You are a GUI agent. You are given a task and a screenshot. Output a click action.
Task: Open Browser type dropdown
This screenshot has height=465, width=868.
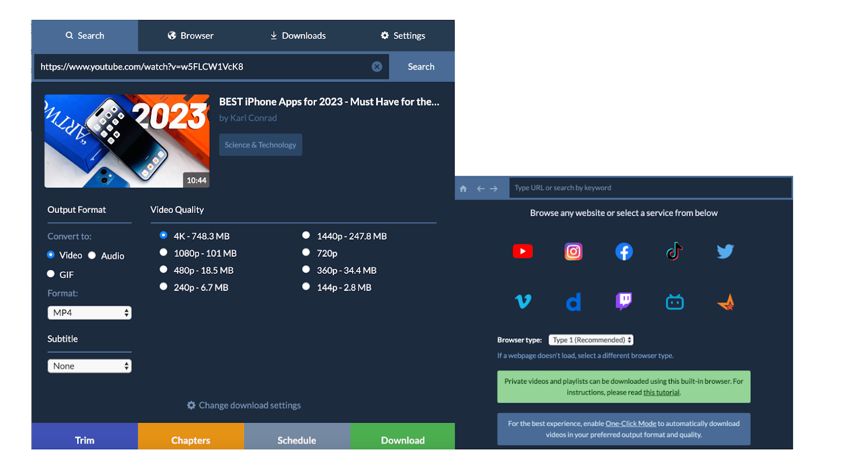tap(591, 340)
